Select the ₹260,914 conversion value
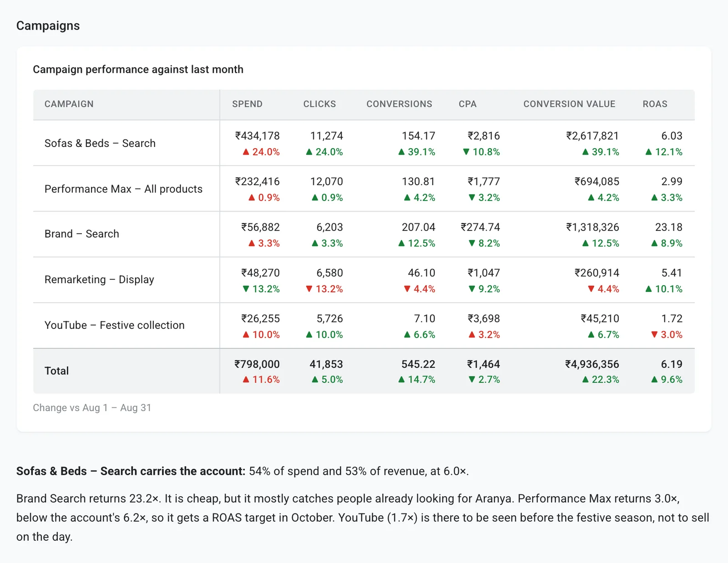 [597, 273]
